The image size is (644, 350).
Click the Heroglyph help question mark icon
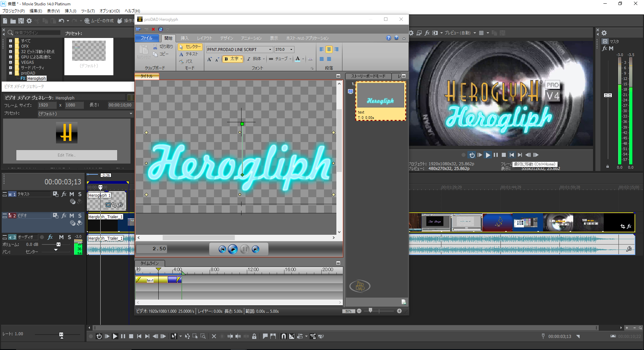click(388, 38)
